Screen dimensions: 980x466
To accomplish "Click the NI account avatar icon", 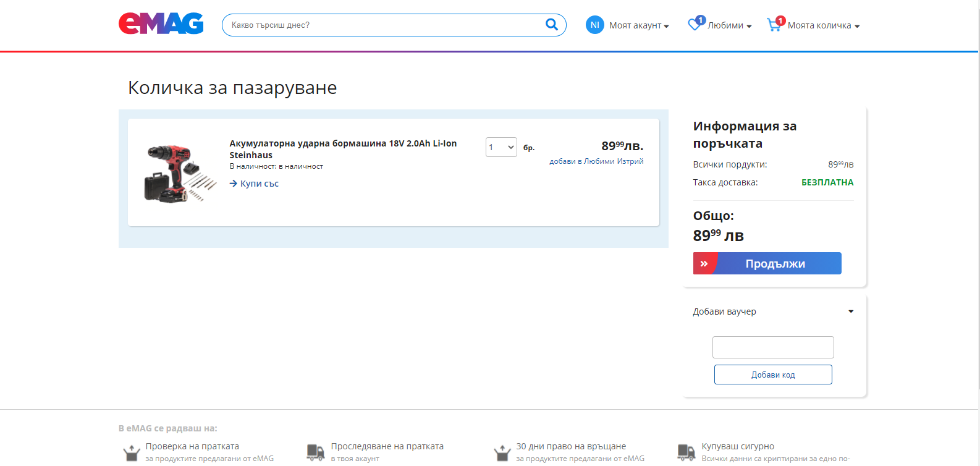I will click(595, 25).
